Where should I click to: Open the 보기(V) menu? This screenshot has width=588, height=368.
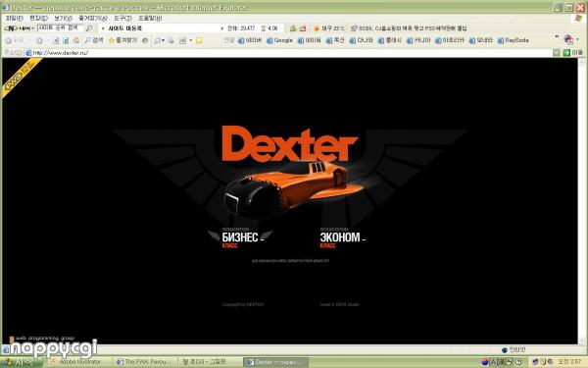[x=63, y=18]
